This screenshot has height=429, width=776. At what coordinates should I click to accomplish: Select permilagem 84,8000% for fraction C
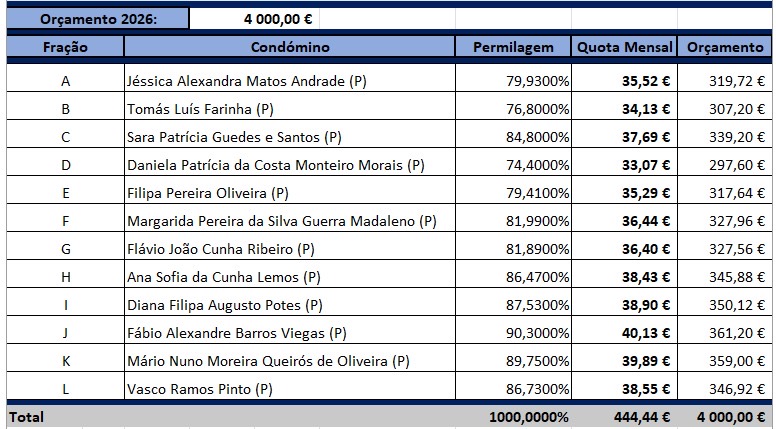(513, 137)
